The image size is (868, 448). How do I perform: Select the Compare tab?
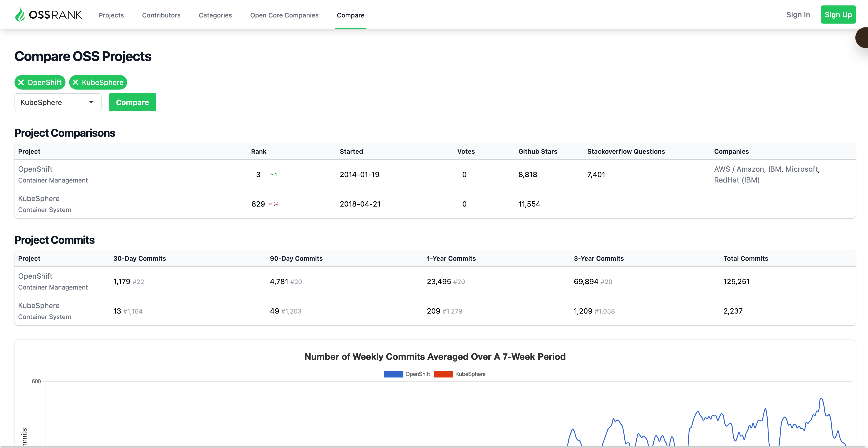click(350, 15)
